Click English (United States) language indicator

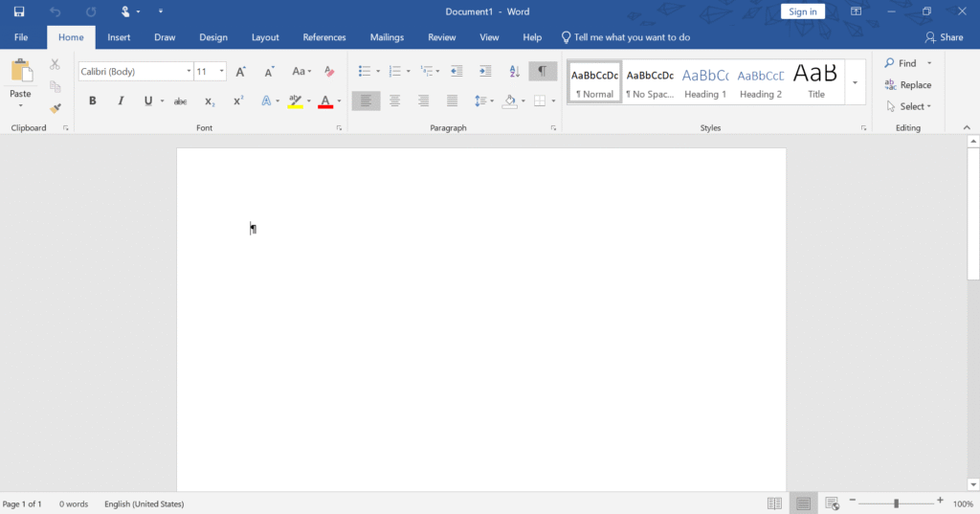point(145,503)
